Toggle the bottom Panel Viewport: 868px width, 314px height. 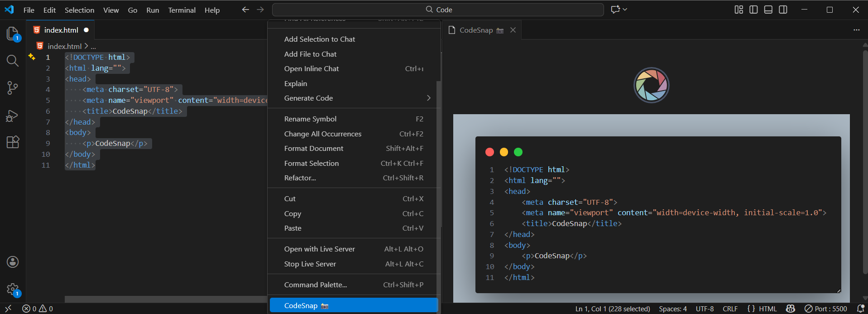768,10
